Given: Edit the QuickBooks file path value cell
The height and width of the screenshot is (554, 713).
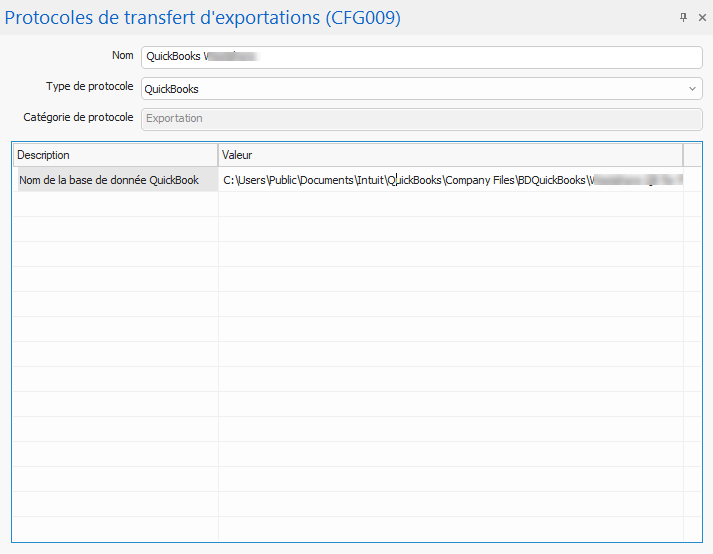Looking at the screenshot, I should (450, 180).
